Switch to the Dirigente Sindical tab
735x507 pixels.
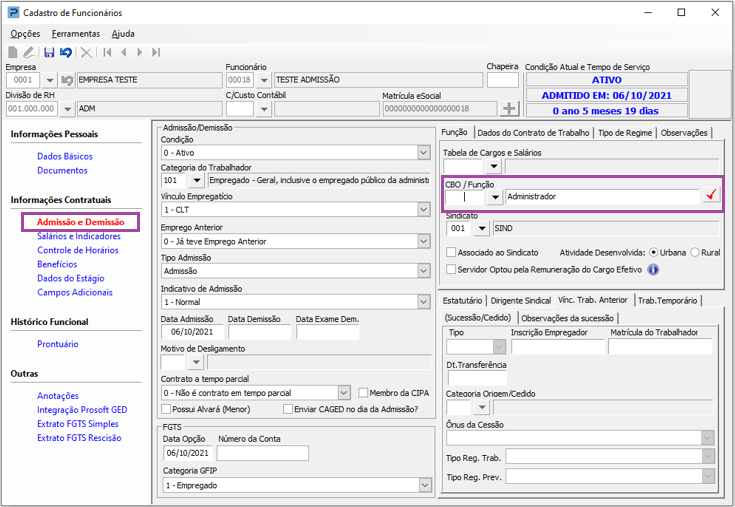(x=521, y=301)
